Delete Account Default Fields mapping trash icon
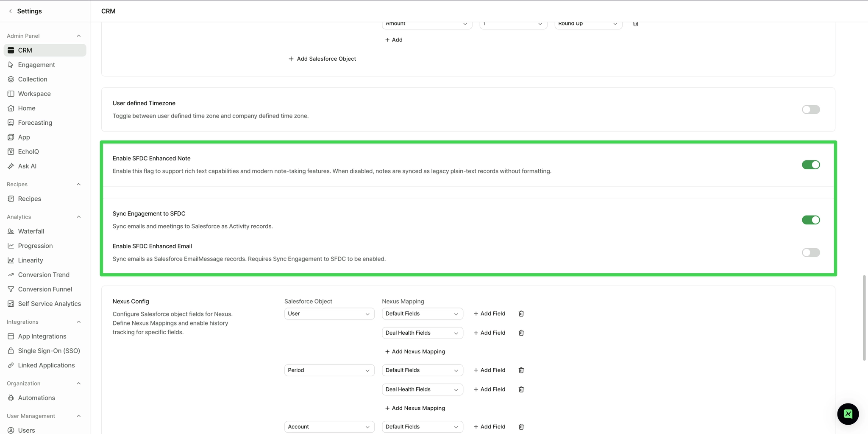868x434 pixels. (x=521, y=426)
